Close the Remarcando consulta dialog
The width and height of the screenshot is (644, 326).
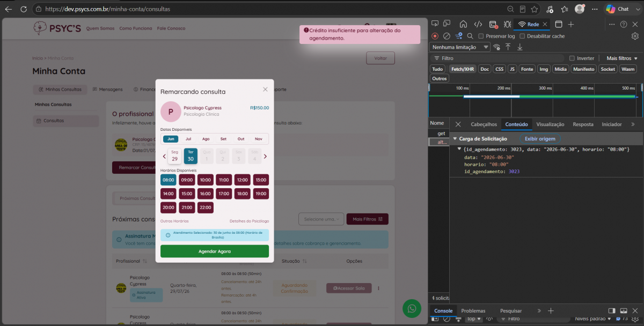(265, 90)
